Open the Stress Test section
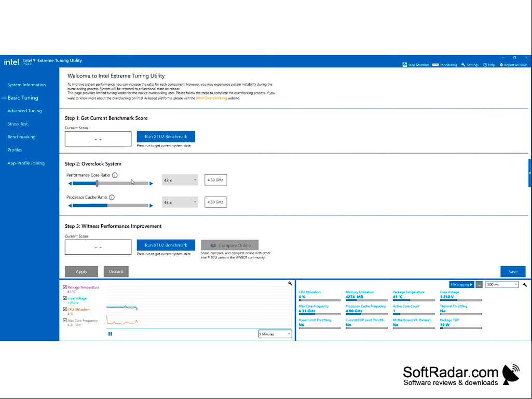 (x=18, y=124)
